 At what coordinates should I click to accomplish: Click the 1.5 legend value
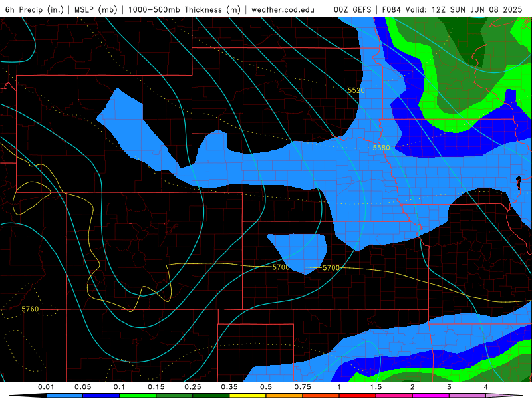point(376,387)
